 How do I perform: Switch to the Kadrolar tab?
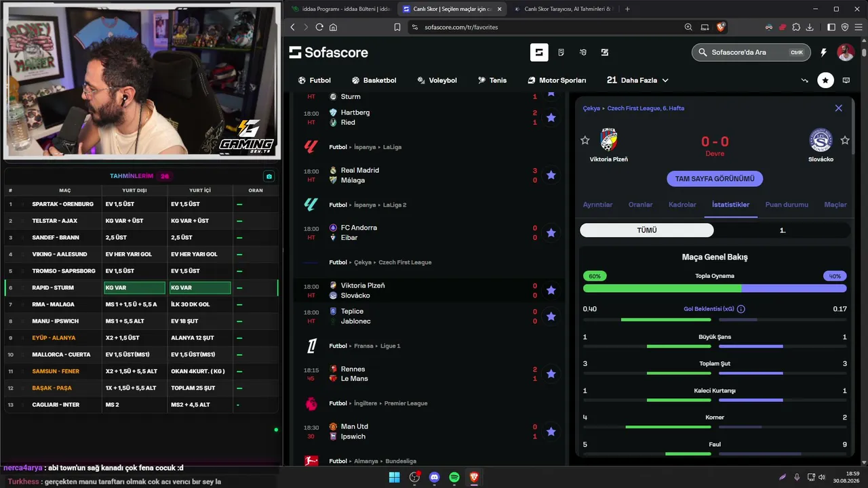coord(682,205)
